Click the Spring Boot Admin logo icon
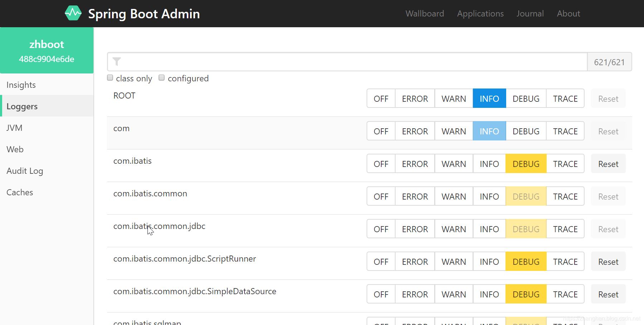This screenshot has height=325, width=644. [x=73, y=13]
